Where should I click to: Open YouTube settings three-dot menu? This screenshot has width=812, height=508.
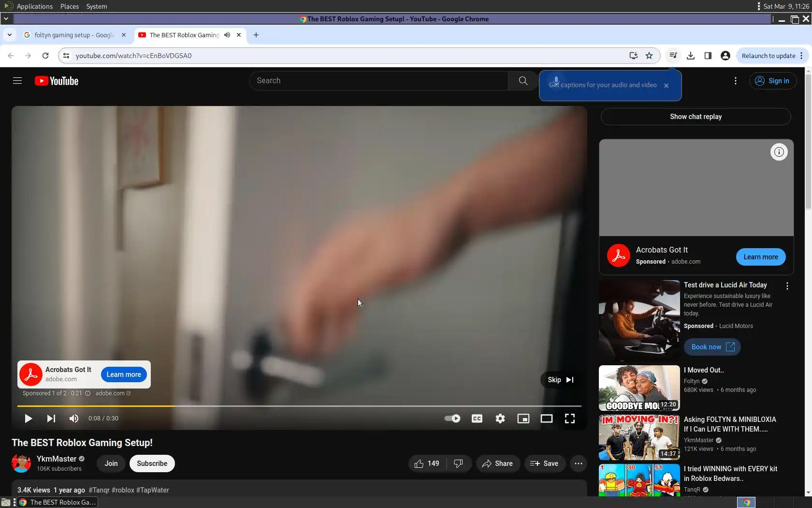(736, 81)
